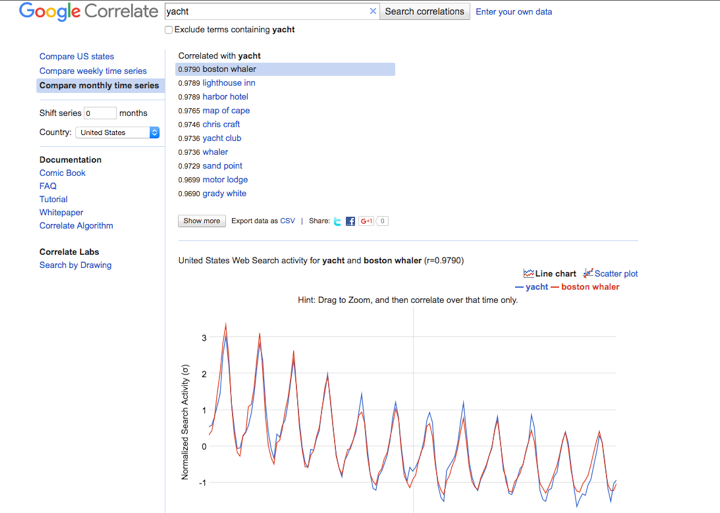The height and width of the screenshot is (513, 720).
Task: Click the yacht search text field
Action: (x=265, y=12)
